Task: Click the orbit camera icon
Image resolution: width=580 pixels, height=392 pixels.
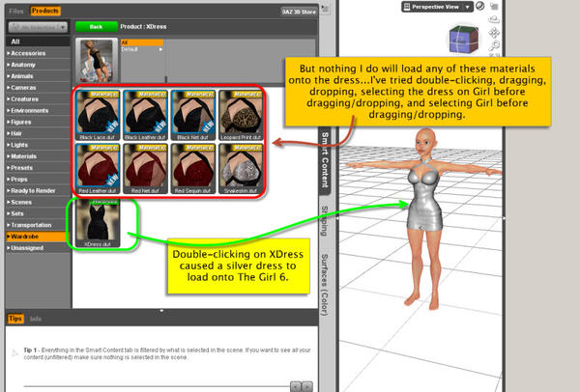Action: click(494, 19)
